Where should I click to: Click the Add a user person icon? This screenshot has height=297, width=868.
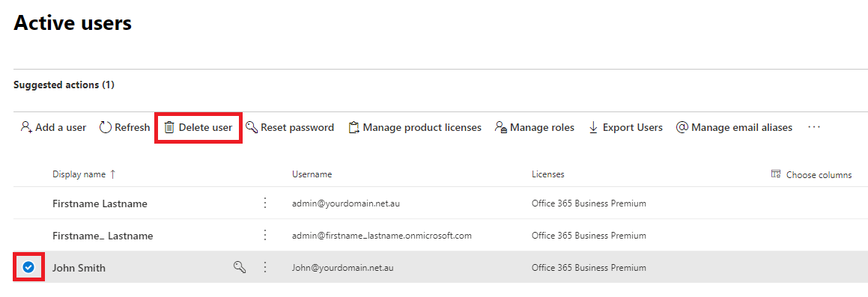pyautogui.click(x=26, y=127)
